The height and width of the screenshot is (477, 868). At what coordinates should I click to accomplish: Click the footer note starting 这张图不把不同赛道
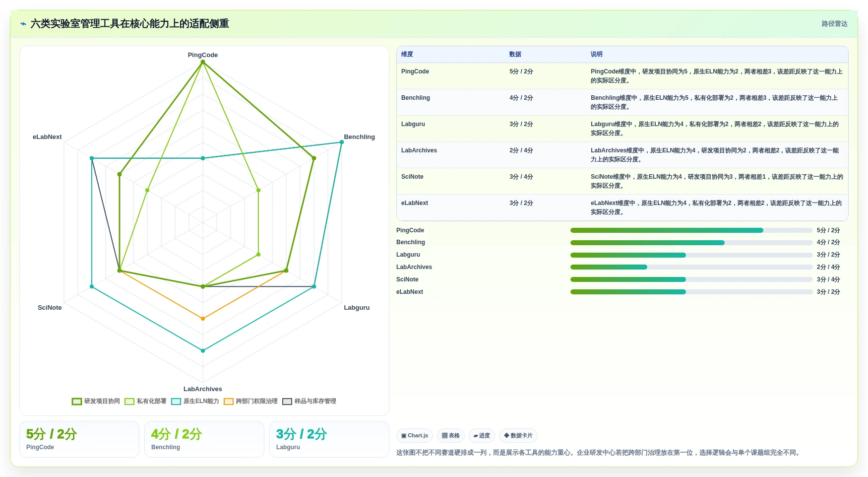point(599,453)
